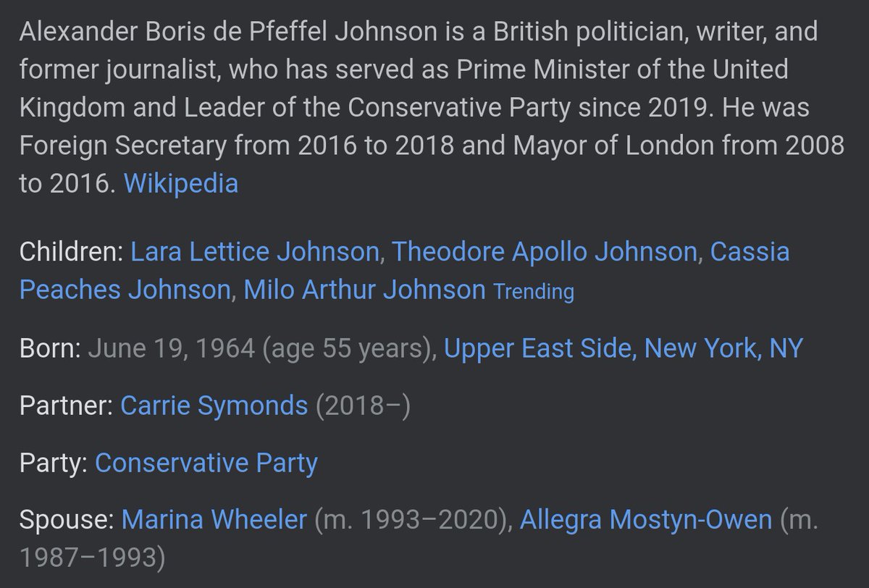869x588 pixels.
Task: Select Theodore Apollo Johnson link
Action: coord(545,252)
